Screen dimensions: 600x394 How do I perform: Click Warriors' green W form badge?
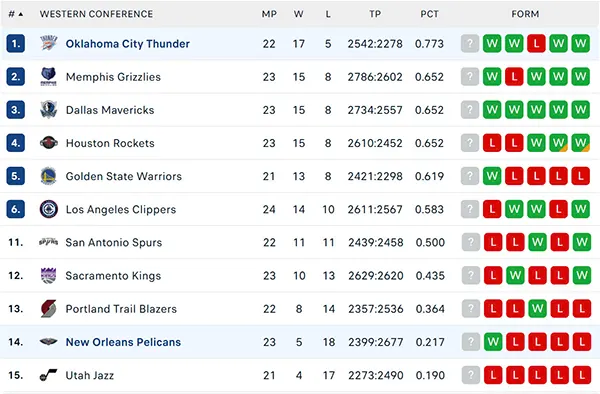(492, 176)
